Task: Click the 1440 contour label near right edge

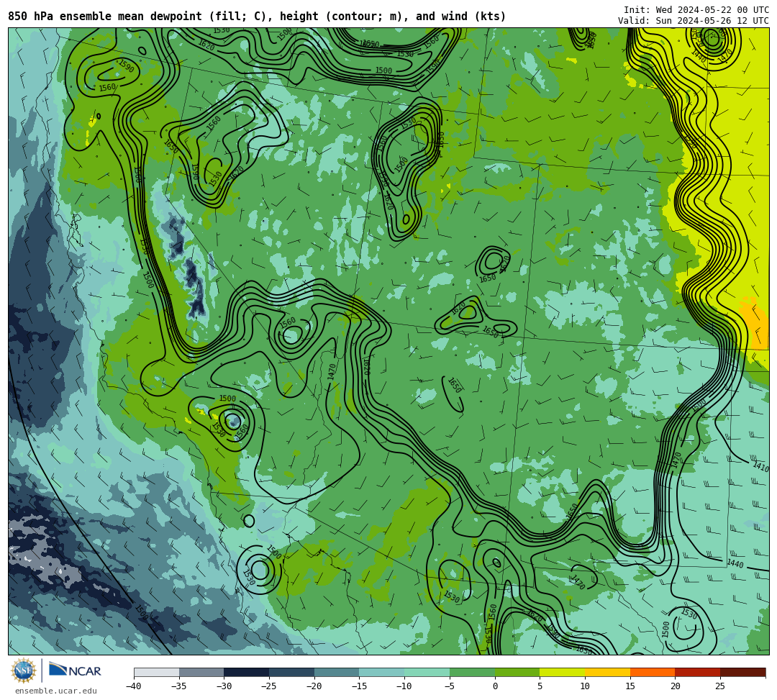Action: [x=735, y=564]
